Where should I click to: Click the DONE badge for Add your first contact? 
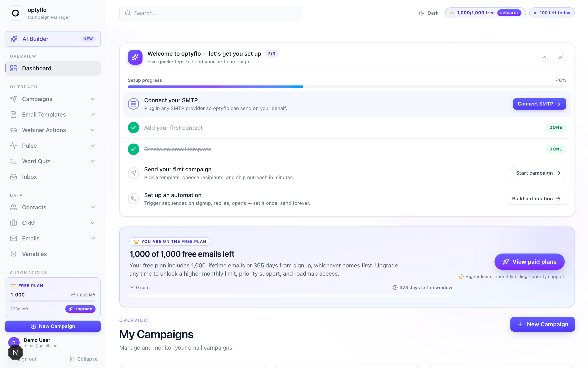(556, 128)
